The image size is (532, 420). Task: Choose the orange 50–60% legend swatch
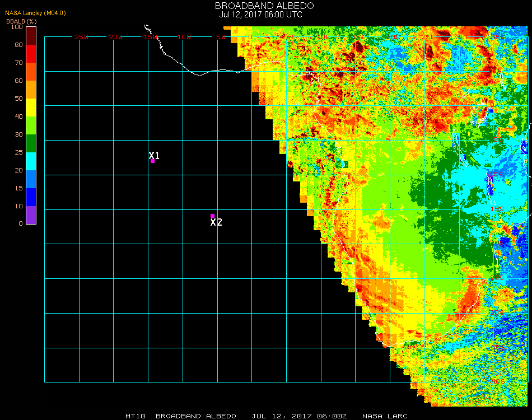point(31,90)
